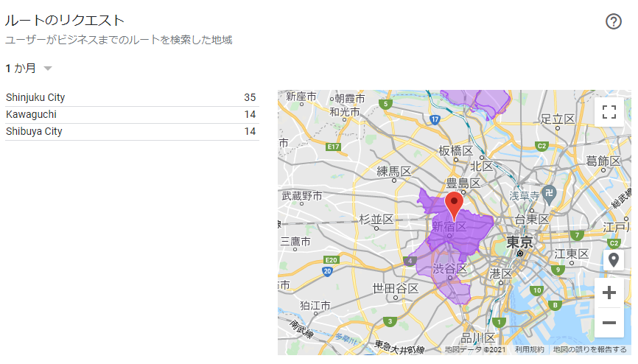Click the 武蔵野市 map label
The image size is (638, 364).
302,196
